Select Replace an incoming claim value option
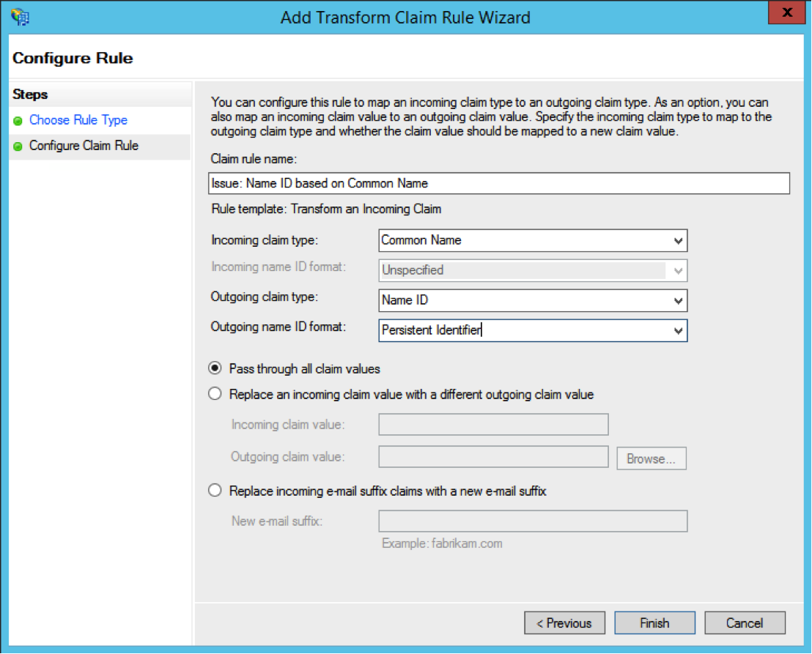The width and height of the screenshot is (812, 654). click(x=215, y=394)
